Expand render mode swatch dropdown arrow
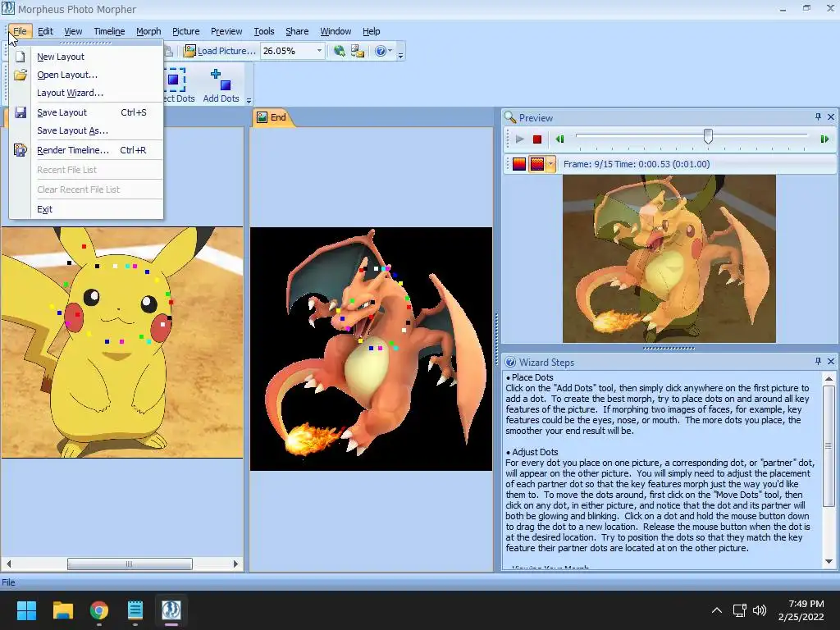Image resolution: width=840 pixels, height=630 pixels. (x=550, y=164)
